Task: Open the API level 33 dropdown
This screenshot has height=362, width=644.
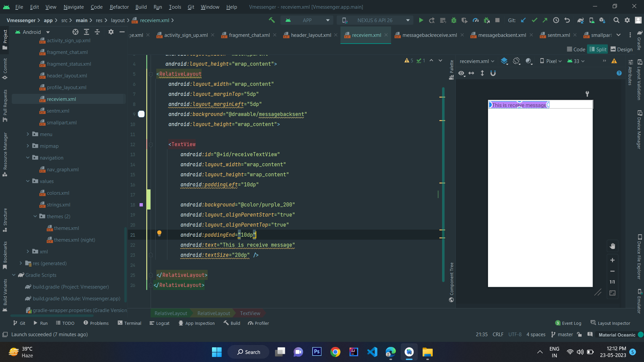Action: [x=576, y=61]
